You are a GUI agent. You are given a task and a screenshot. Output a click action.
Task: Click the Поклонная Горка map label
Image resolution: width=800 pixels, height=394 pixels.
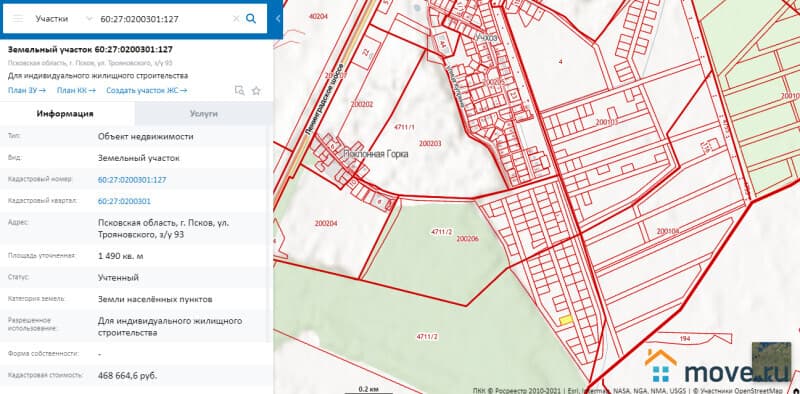[376, 154]
